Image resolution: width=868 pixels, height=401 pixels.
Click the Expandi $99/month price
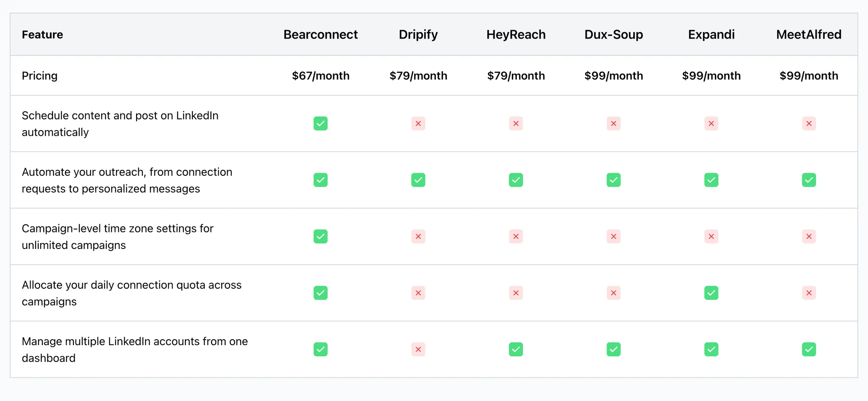point(711,76)
